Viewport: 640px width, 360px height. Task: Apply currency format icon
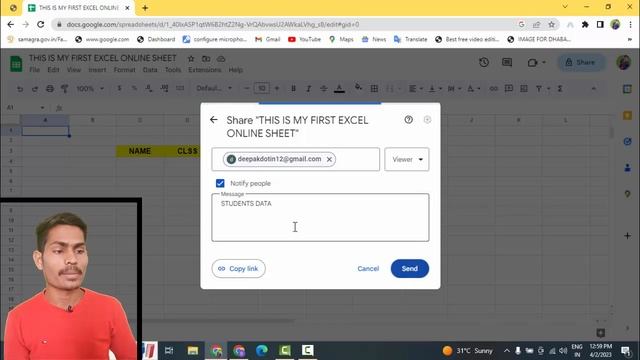[119, 89]
